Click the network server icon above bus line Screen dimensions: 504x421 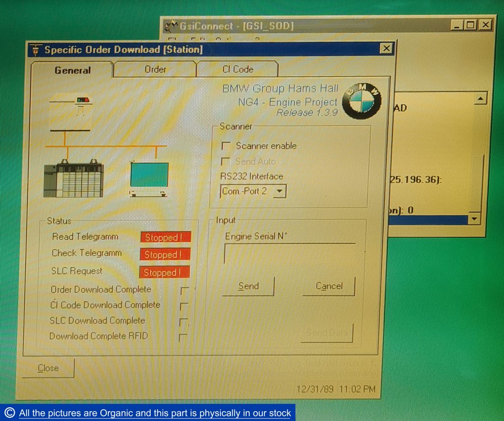pyautogui.click(x=82, y=100)
